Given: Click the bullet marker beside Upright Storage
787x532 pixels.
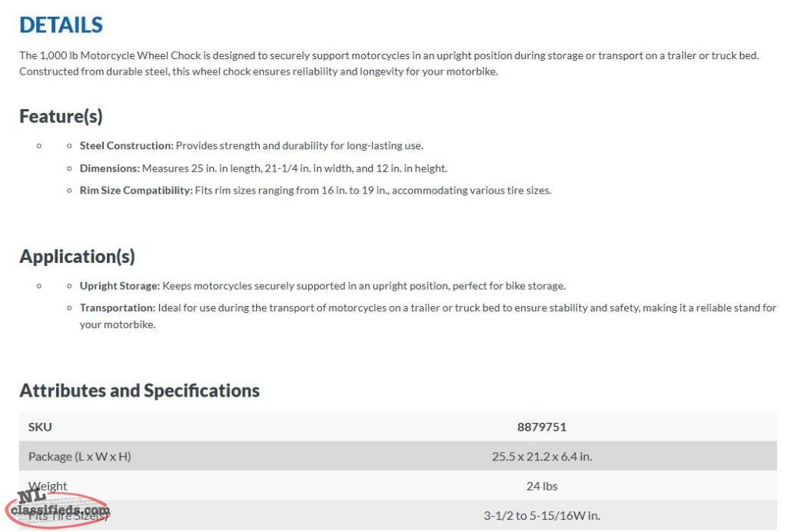Looking at the screenshot, I should (69, 286).
